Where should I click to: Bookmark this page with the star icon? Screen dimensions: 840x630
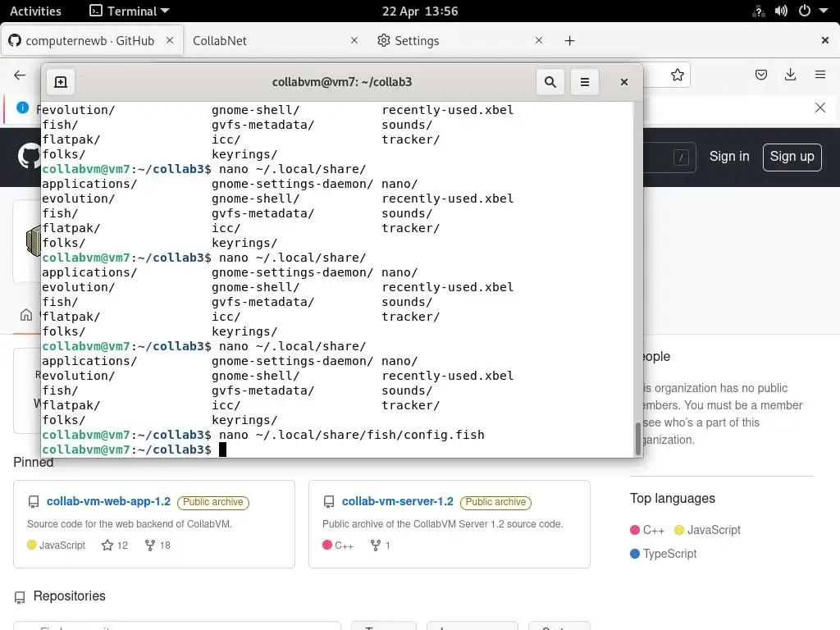coord(677,75)
